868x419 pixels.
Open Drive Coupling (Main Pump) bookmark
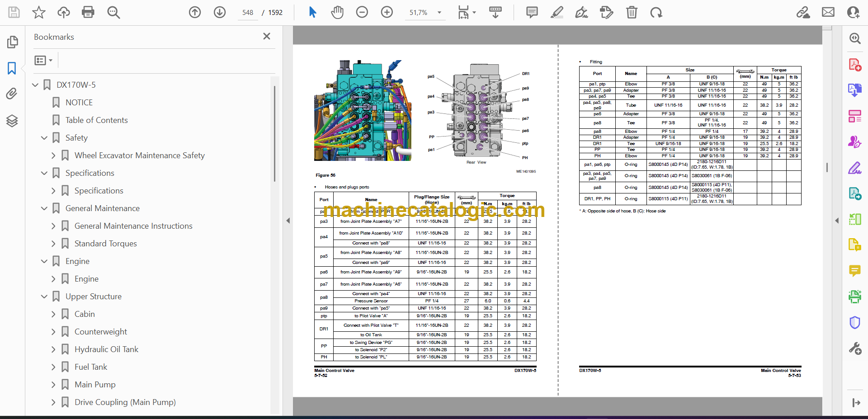(125, 402)
